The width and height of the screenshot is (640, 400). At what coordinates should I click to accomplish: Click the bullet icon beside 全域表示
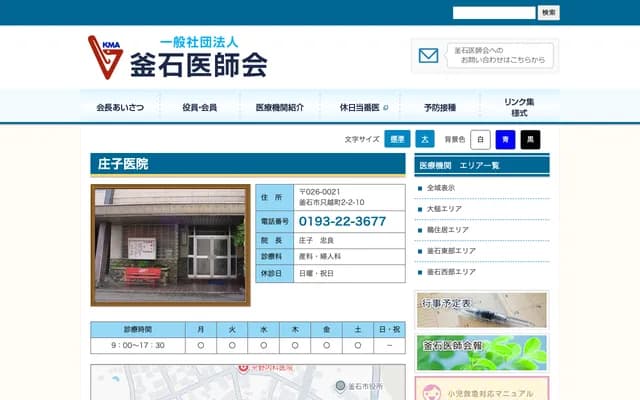(x=420, y=188)
